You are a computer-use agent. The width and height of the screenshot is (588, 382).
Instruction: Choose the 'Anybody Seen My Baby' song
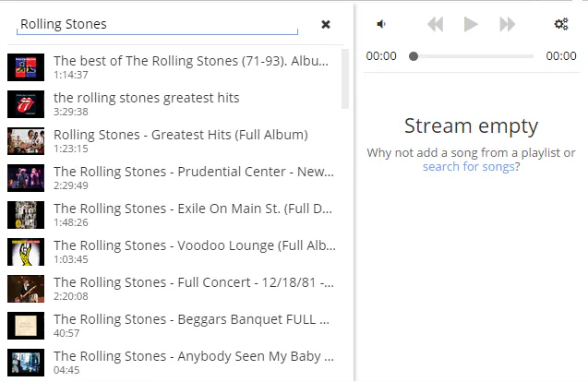click(173, 363)
